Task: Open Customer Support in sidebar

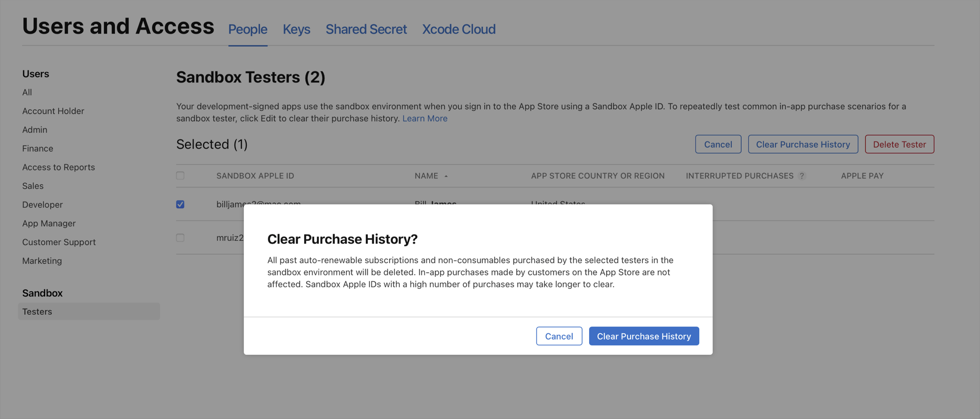Action: click(x=59, y=242)
